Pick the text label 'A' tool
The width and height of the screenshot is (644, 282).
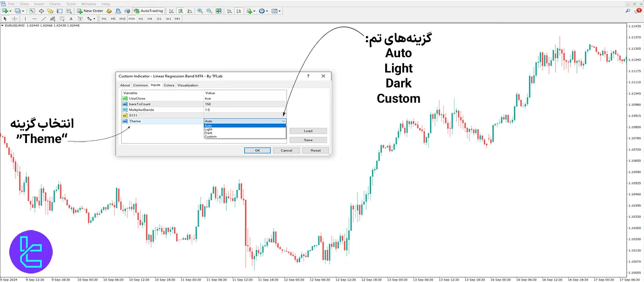click(71, 19)
